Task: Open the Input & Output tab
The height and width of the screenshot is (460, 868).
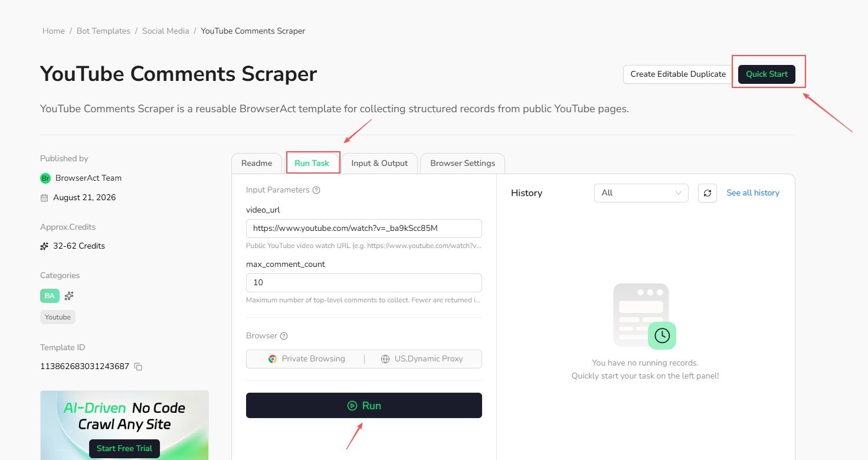Action: [379, 164]
